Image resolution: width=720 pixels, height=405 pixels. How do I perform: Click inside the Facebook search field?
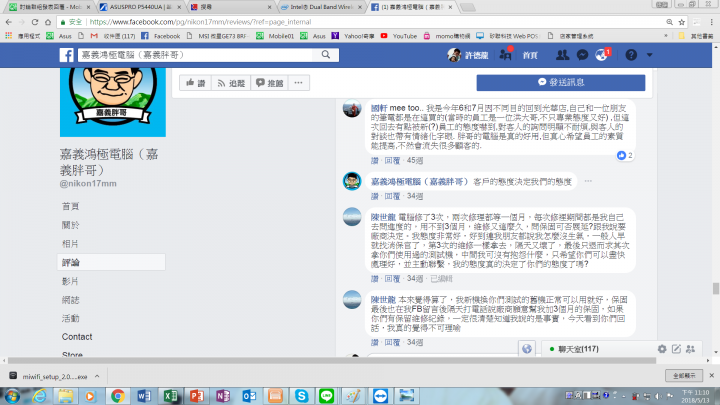pos(195,55)
